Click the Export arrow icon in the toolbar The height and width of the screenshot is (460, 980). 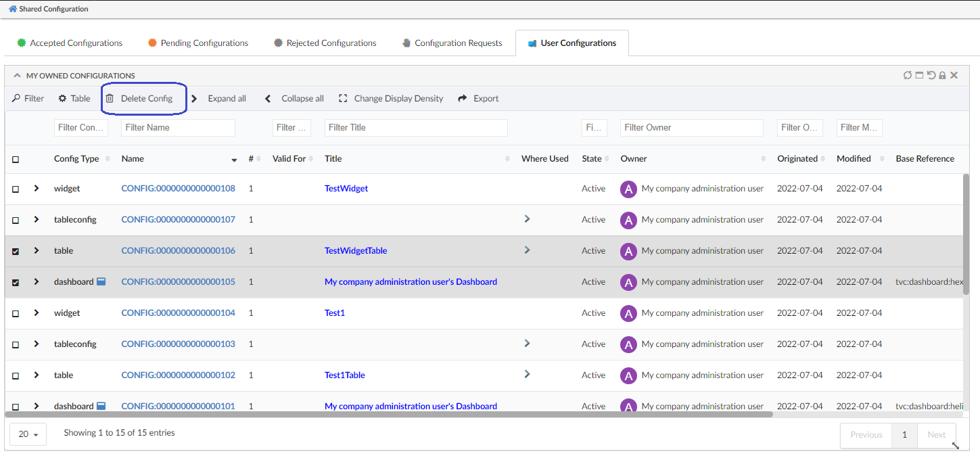click(463, 99)
